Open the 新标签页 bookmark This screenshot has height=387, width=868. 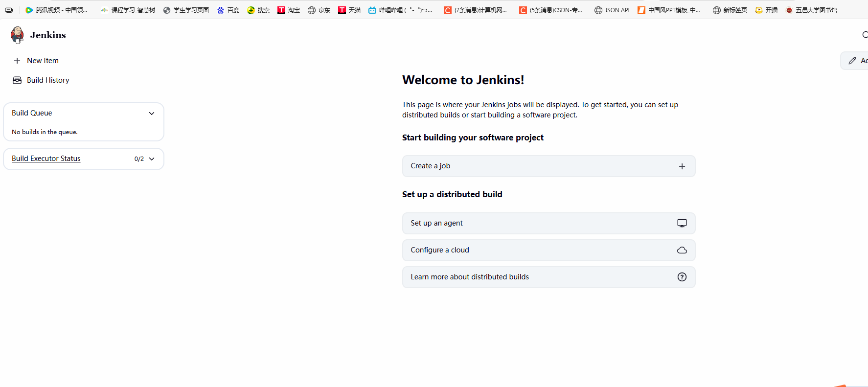730,10
